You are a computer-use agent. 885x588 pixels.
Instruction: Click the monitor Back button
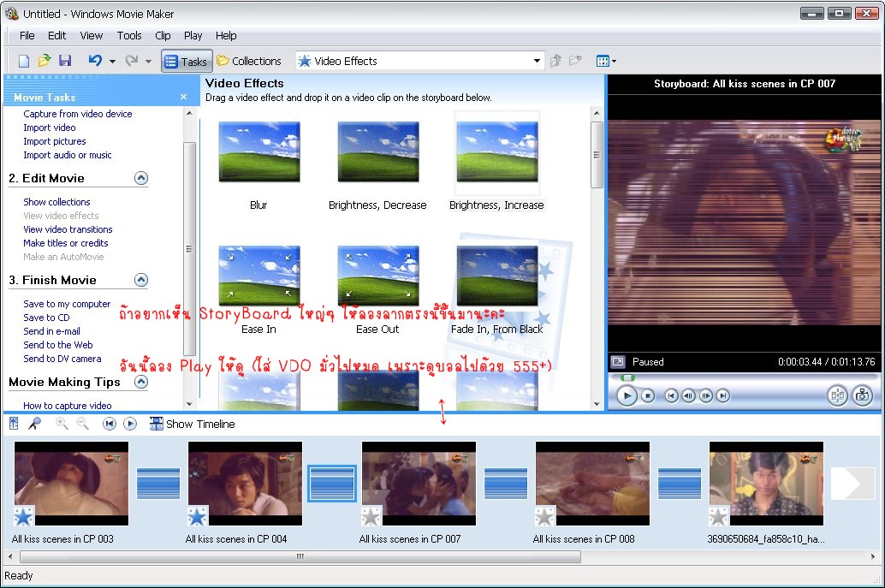tap(671, 395)
